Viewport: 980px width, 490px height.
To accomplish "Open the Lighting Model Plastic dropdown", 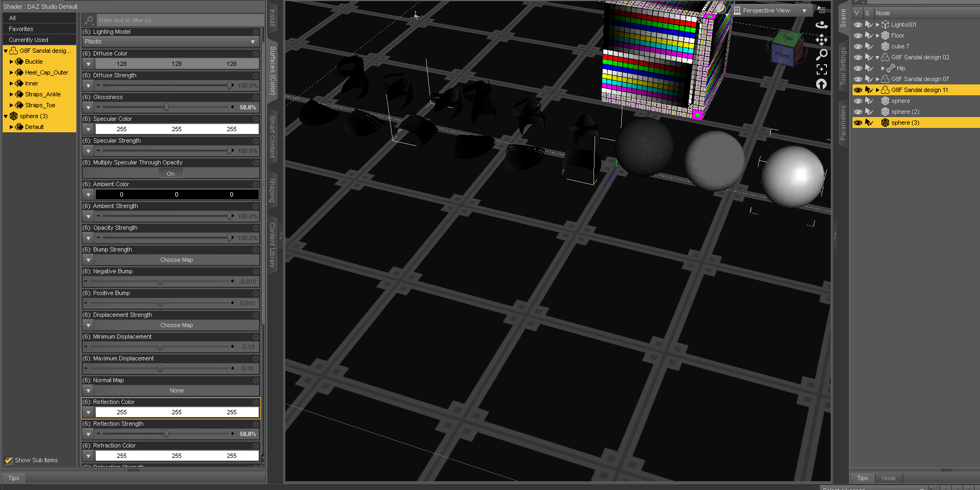I will [170, 42].
